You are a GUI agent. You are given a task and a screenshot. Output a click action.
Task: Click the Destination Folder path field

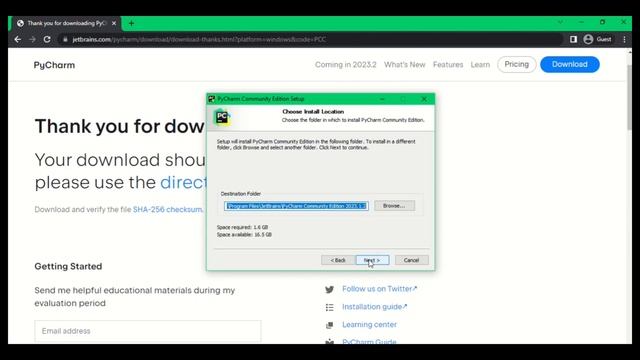coord(296,206)
